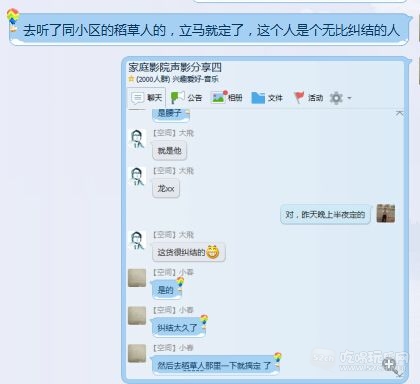Click the red flag 活动 icon
420x384 pixels.
click(299, 98)
